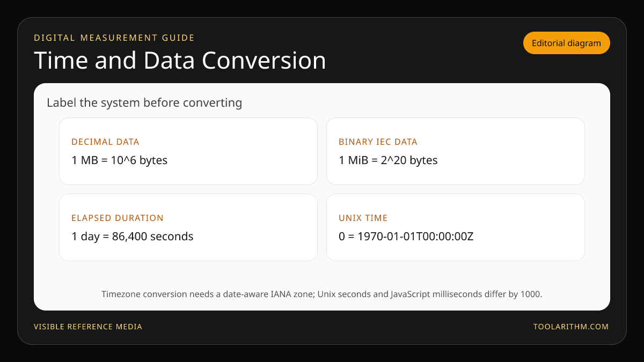Click the Time and Data Conversion title
The image size is (644, 362).
coord(180,60)
